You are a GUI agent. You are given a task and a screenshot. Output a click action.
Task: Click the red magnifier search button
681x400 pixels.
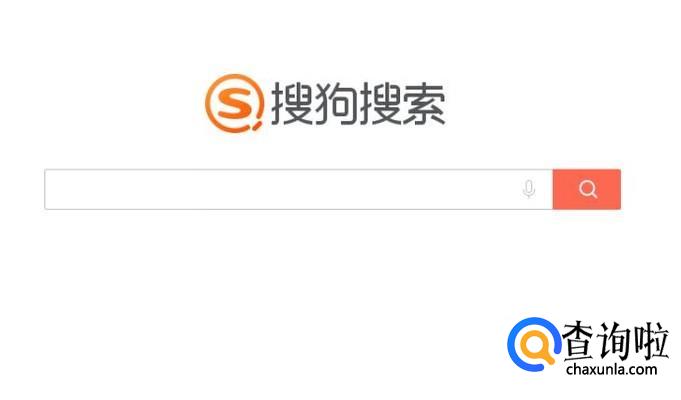tap(587, 189)
